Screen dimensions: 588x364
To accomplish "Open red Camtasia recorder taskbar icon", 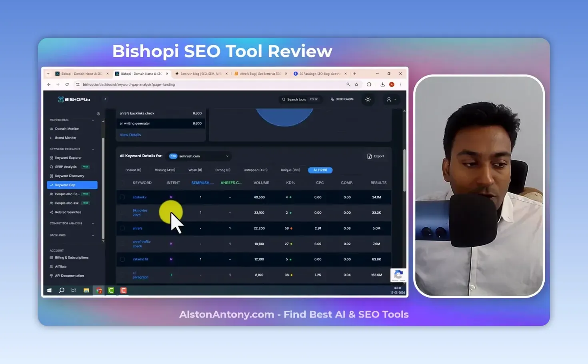I will [x=124, y=290].
